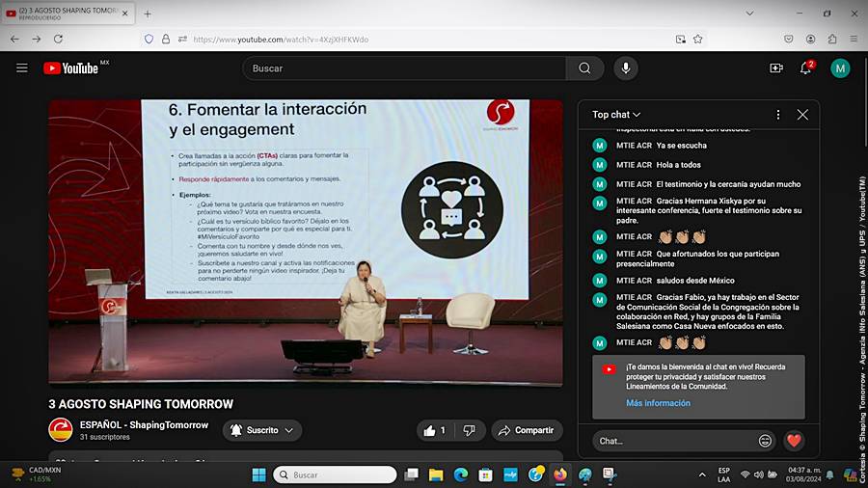Reload the page with the refresh icon
The image size is (868, 488).
click(x=58, y=40)
